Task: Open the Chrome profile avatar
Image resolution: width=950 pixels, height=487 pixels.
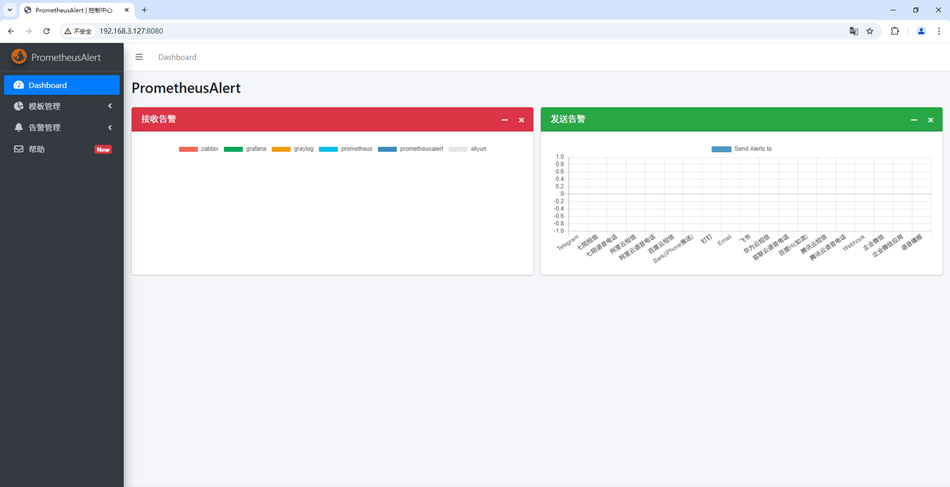Action: [921, 31]
